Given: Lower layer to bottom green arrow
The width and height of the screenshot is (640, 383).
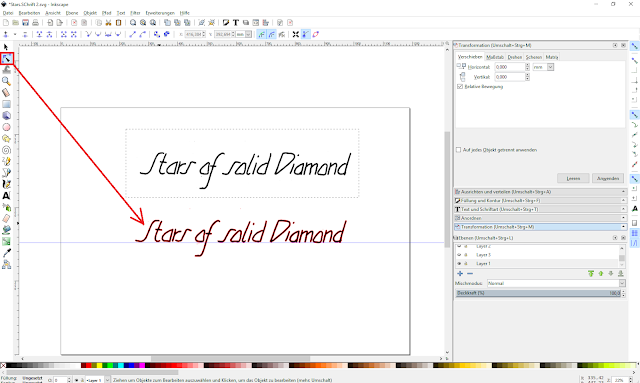Looking at the screenshot, I should coord(620,274).
